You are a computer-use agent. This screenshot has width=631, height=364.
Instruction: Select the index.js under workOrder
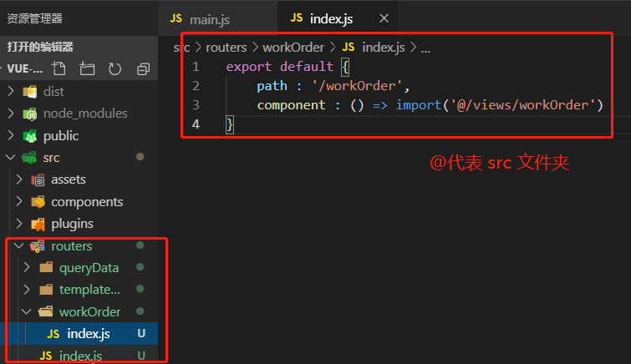coord(79,333)
